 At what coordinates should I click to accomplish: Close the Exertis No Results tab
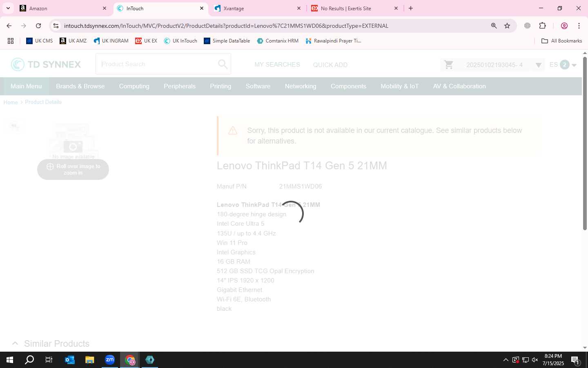pos(396,8)
